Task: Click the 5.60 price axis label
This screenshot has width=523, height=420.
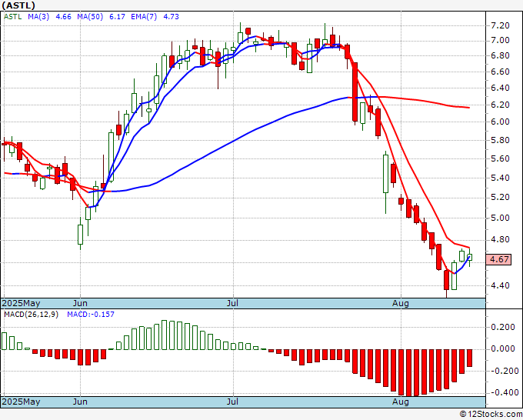Action: (x=501, y=158)
